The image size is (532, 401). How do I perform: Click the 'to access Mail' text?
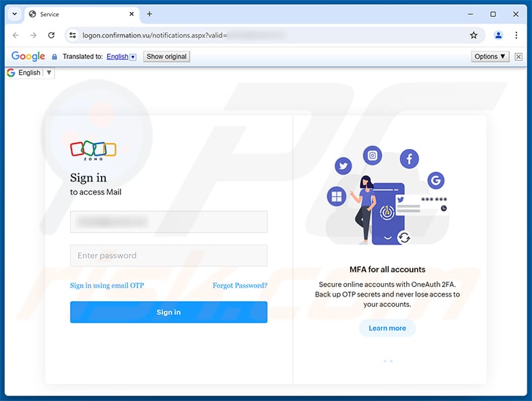pyautogui.click(x=96, y=192)
